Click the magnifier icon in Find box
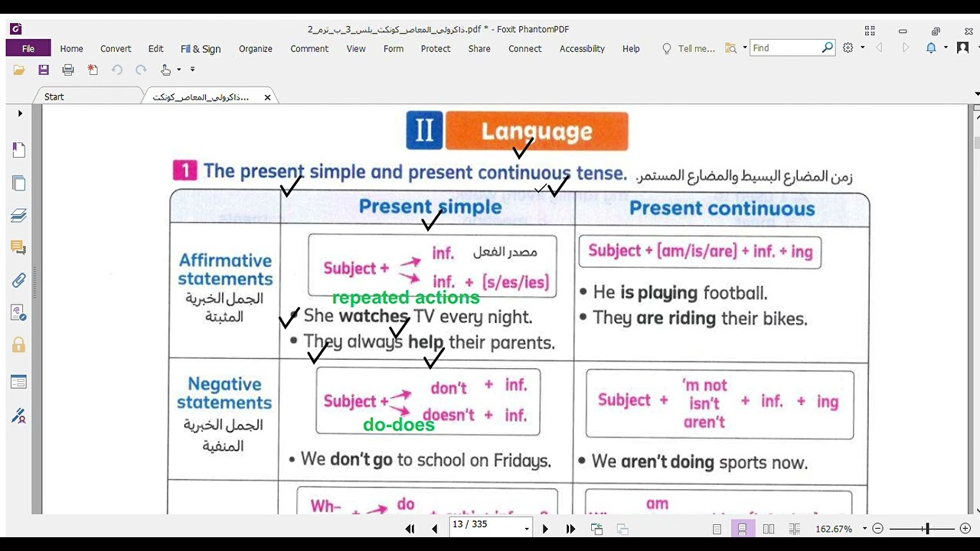This screenshot has height=551, width=980. (827, 47)
